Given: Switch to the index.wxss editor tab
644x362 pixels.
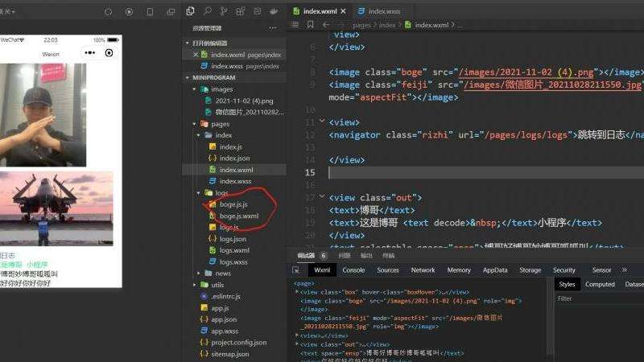Looking at the screenshot, I should (x=384, y=11).
